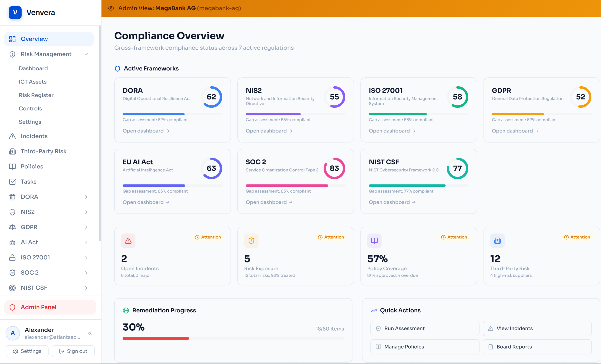Click the Third-Party Risk building icon in sidebar
The height and width of the screenshot is (364, 601).
[x=12, y=151]
